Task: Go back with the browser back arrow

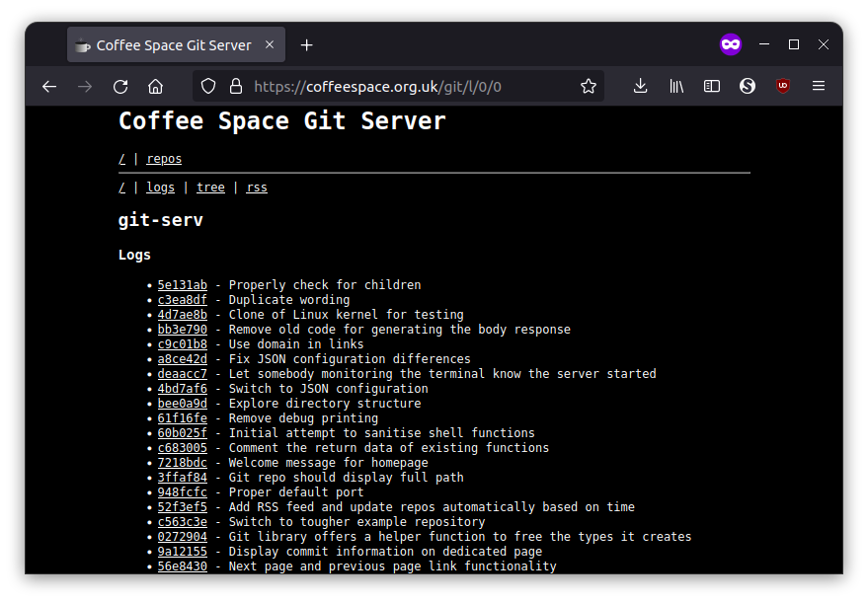Action: (x=49, y=86)
